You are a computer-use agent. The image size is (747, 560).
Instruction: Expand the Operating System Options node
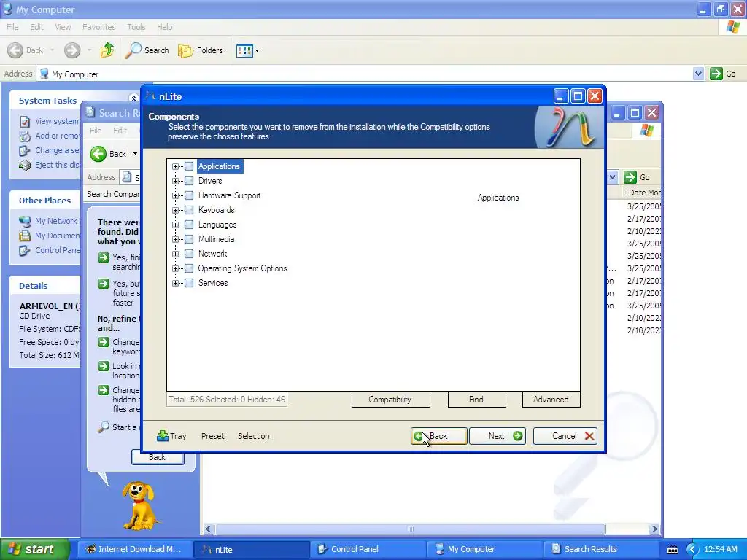175,268
